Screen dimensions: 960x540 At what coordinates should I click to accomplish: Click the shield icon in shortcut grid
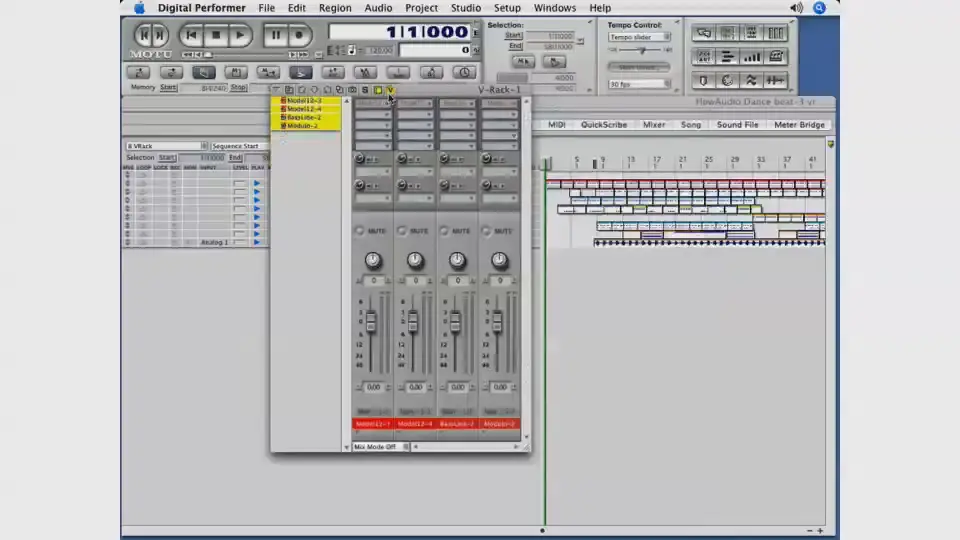pyautogui.click(x=703, y=81)
